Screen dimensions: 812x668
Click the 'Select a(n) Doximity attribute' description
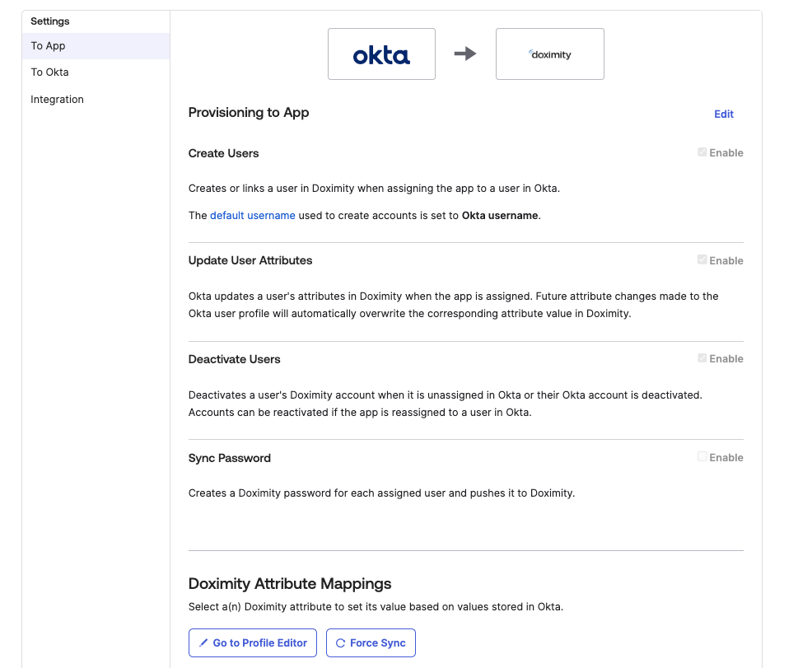click(376, 607)
